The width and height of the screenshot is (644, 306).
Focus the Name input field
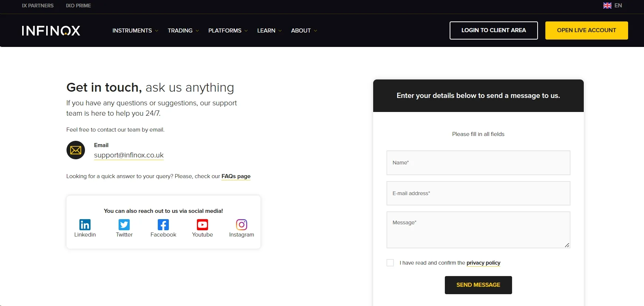478,163
